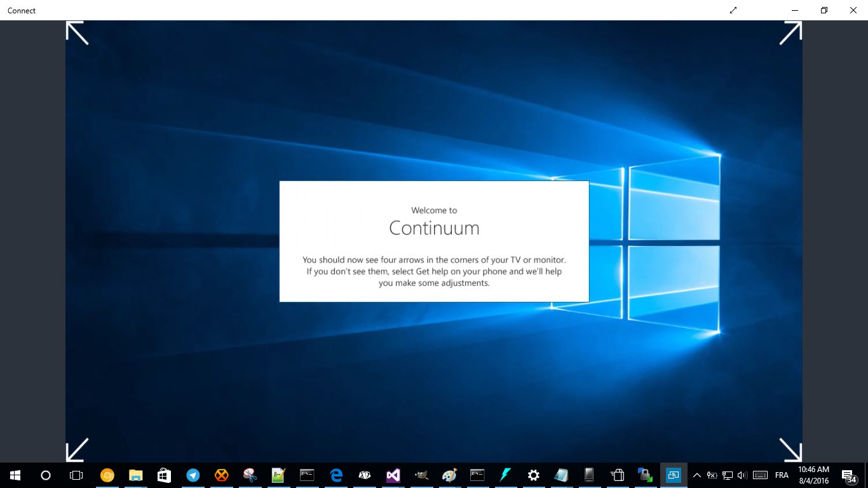This screenshot has height=488, width=868.
Task: Open Telegram from the taskbar
Action: [193, 475]
